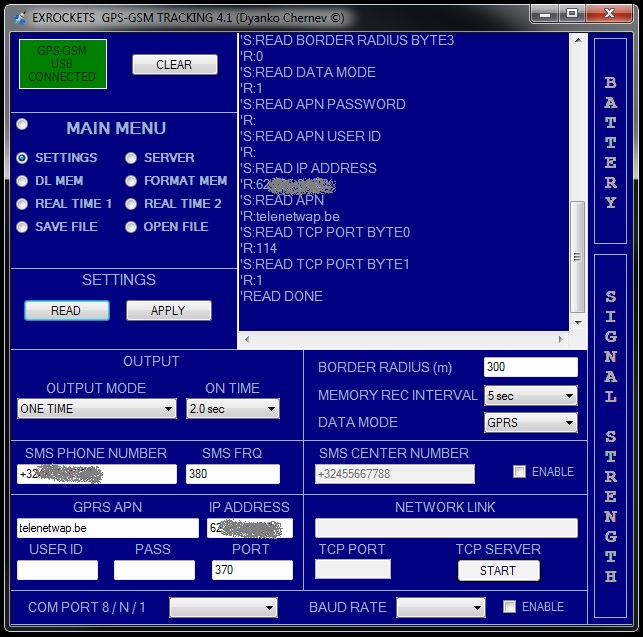Image resolution: width=643 pixels, height=637 pixels.
Task: Maximize the EXROCKETS window
Action: pos(572,14)
